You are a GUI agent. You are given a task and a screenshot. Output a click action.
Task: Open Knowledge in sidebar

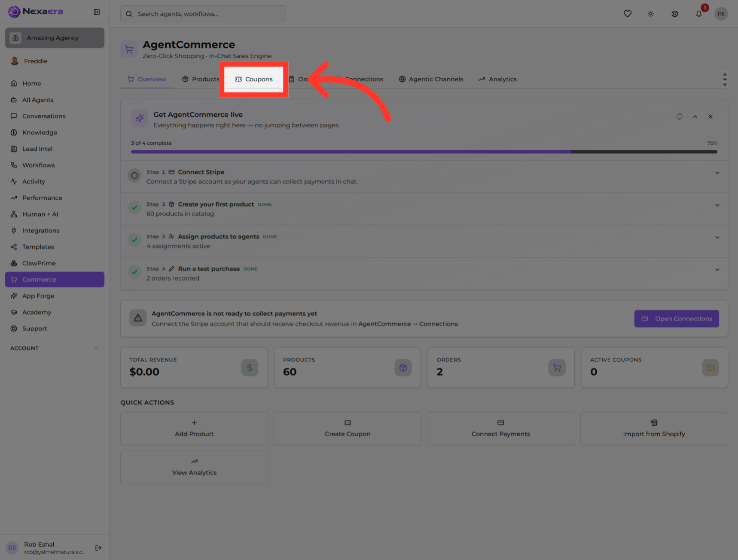[x=55, y=132]
